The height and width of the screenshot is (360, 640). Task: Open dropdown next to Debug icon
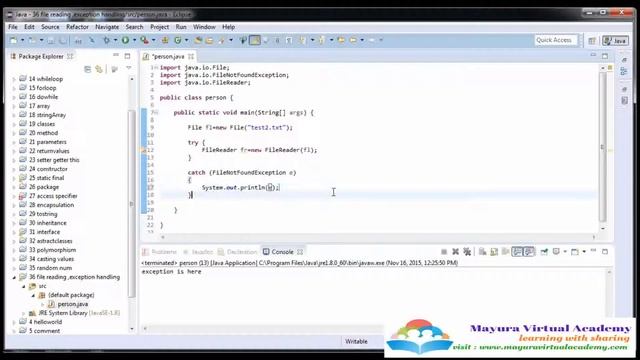(115, 40)
